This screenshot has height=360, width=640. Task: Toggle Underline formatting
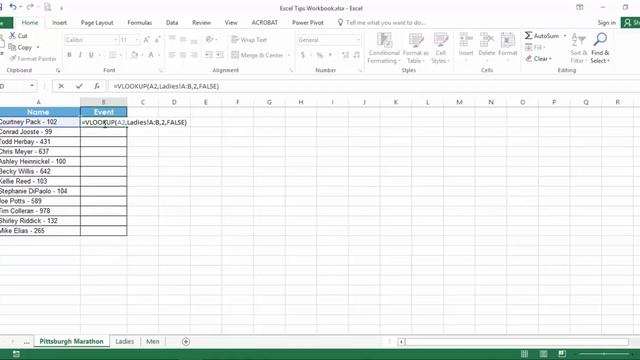91,55
